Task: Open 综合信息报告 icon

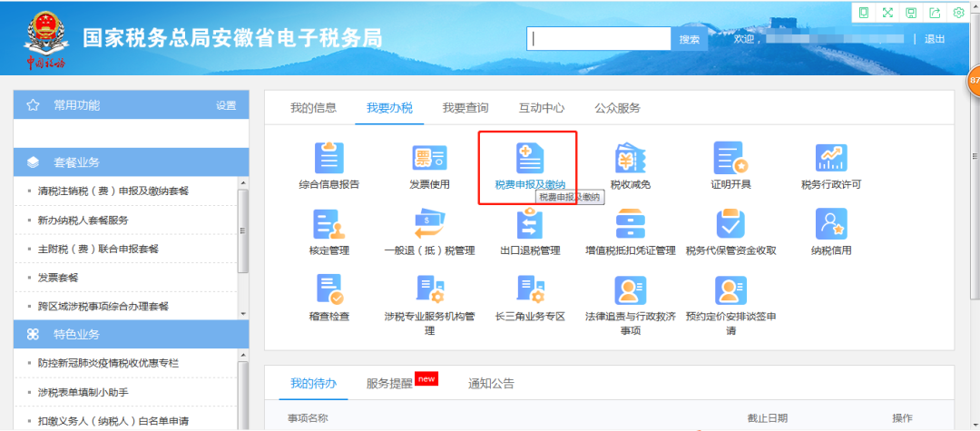Action: tap(328, 159)
